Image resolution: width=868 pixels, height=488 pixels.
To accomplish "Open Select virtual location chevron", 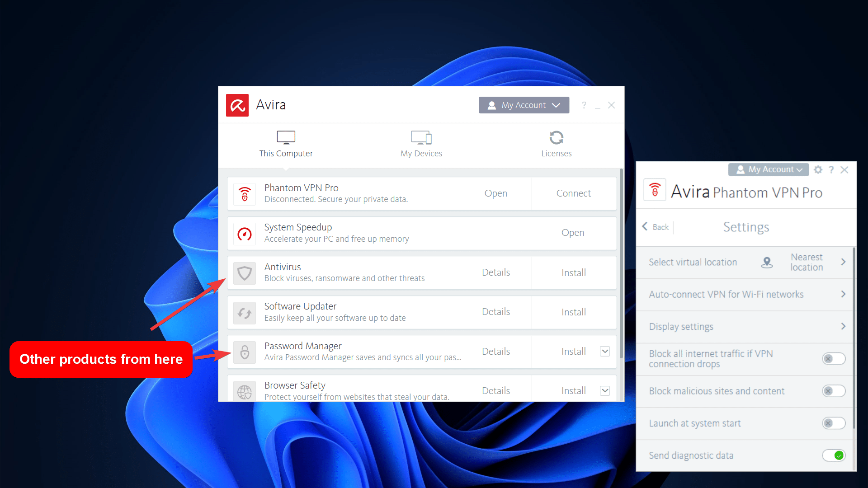I will [x=843, y=262].
